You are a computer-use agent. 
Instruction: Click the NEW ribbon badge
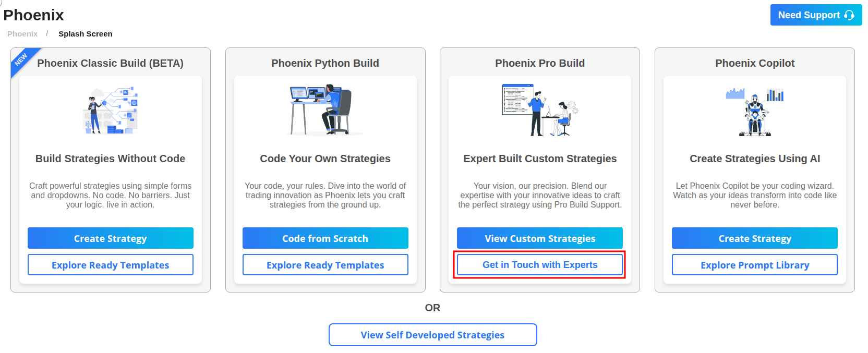point(21,59)
